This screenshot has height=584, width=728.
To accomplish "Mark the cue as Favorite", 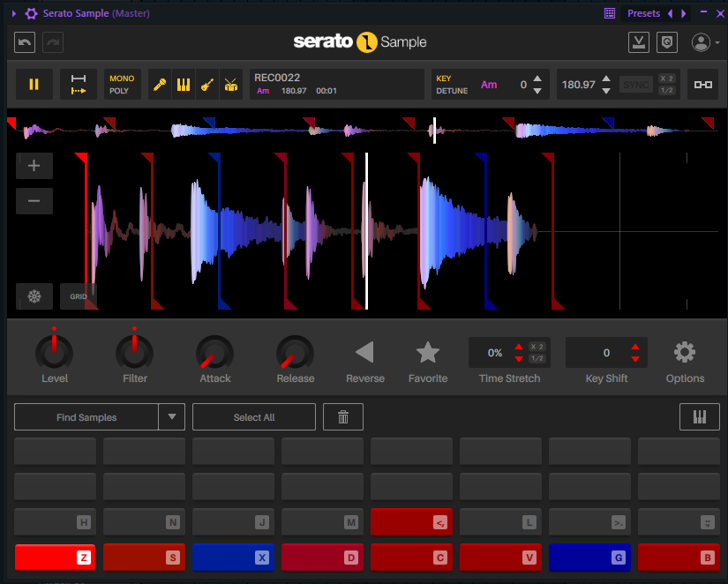I will tap(428, 352).
